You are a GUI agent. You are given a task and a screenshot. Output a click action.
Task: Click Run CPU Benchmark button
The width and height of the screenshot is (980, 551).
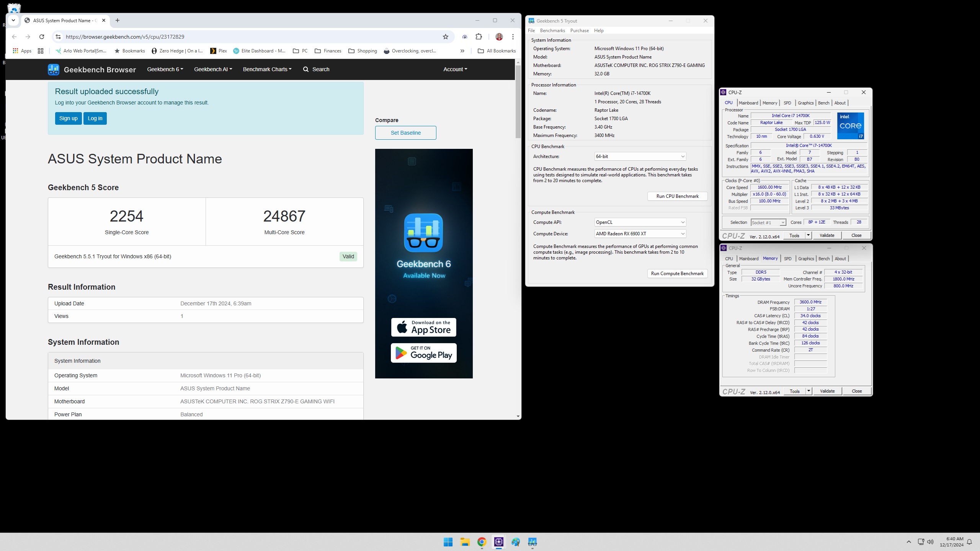click(x=677, y=196)
